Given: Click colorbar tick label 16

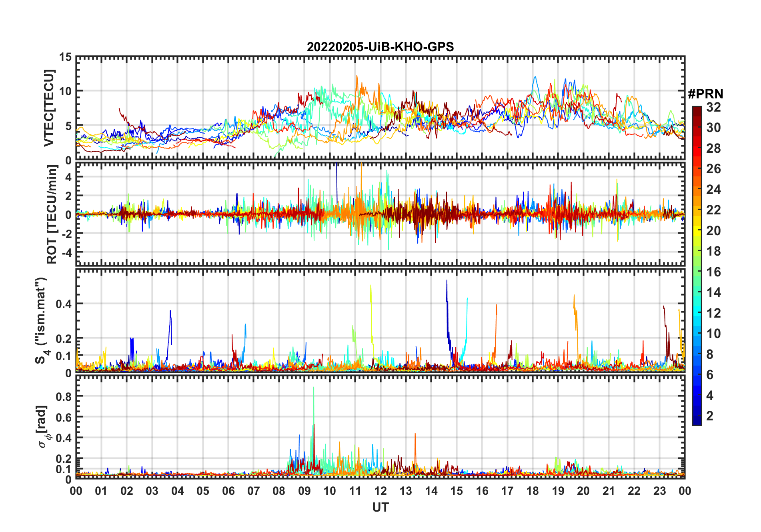Looking at the screenshot, I should (713, 272).
